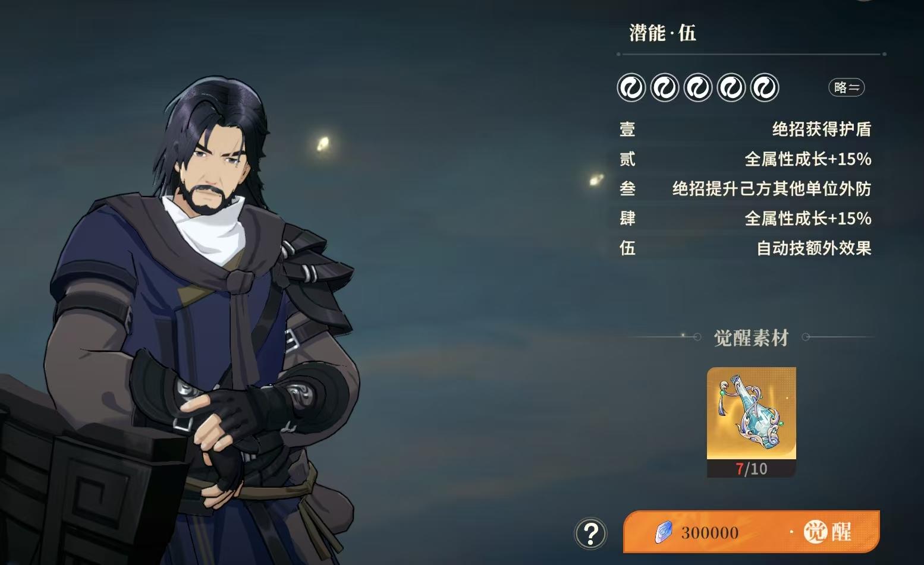Screen dimensions: 924x565
Task: Select potential row 壹 绝招获得护盾
Action: 746,129
